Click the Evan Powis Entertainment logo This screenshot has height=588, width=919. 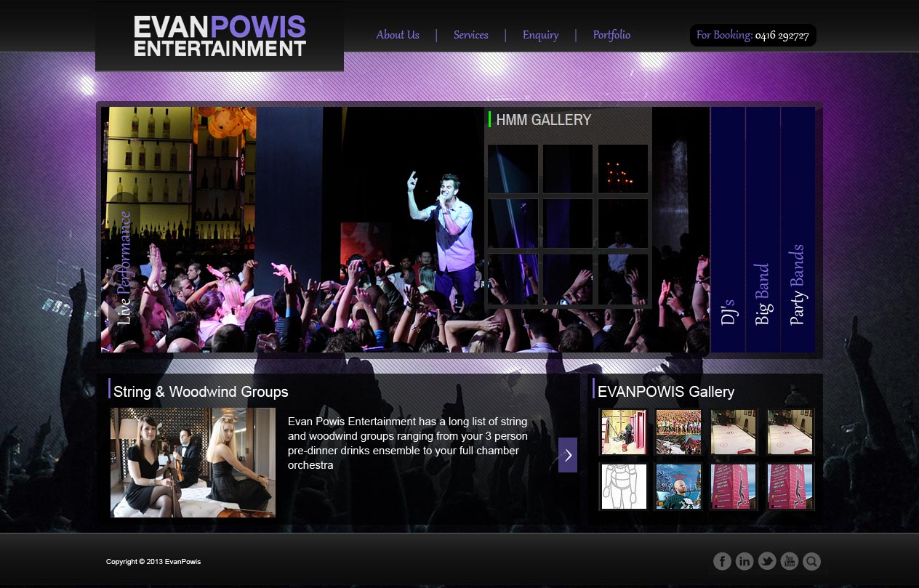point(220,36)
